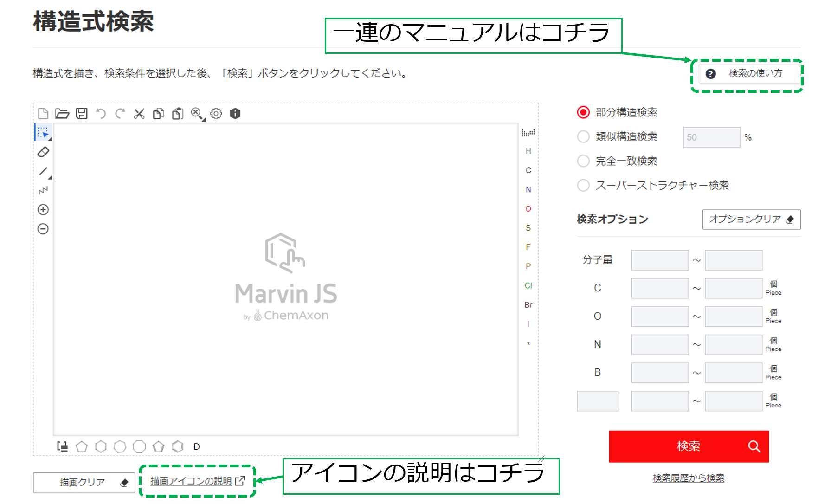Click the 分子量 minimum field
The height and width of the screenshot is (504, 818).
click(x=660, y=260)
